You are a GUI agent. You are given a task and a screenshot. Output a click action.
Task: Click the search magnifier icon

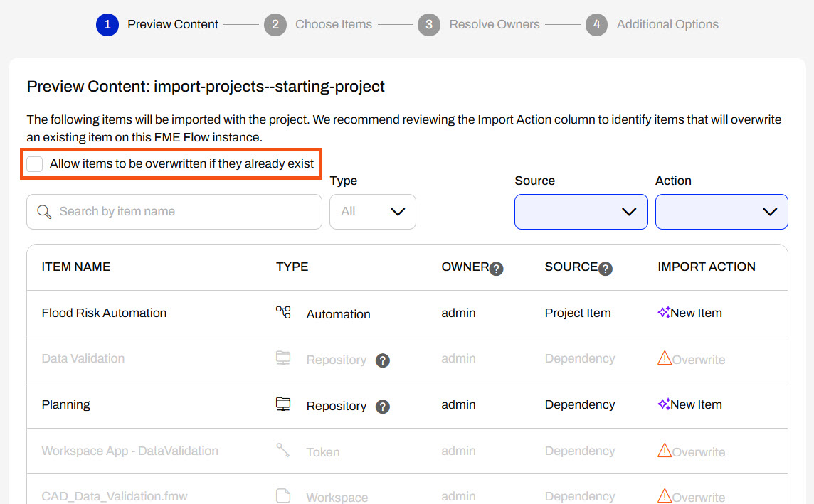tap(44, 212)
